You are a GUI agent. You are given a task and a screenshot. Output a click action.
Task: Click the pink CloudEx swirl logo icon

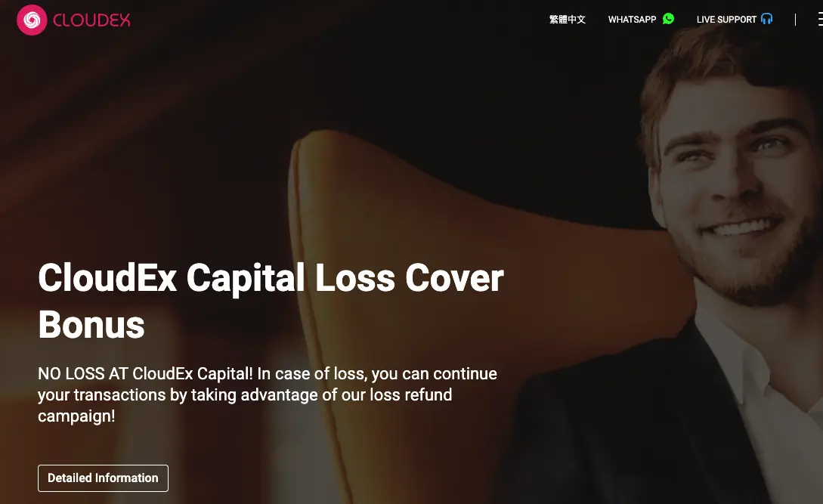click(32, 20)
